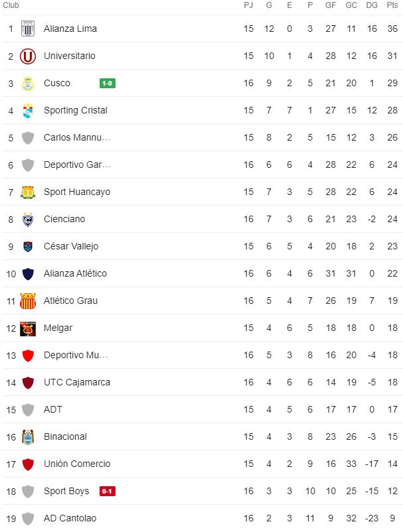Click the DG column header

pyautogui.click(x=372, y=5)
